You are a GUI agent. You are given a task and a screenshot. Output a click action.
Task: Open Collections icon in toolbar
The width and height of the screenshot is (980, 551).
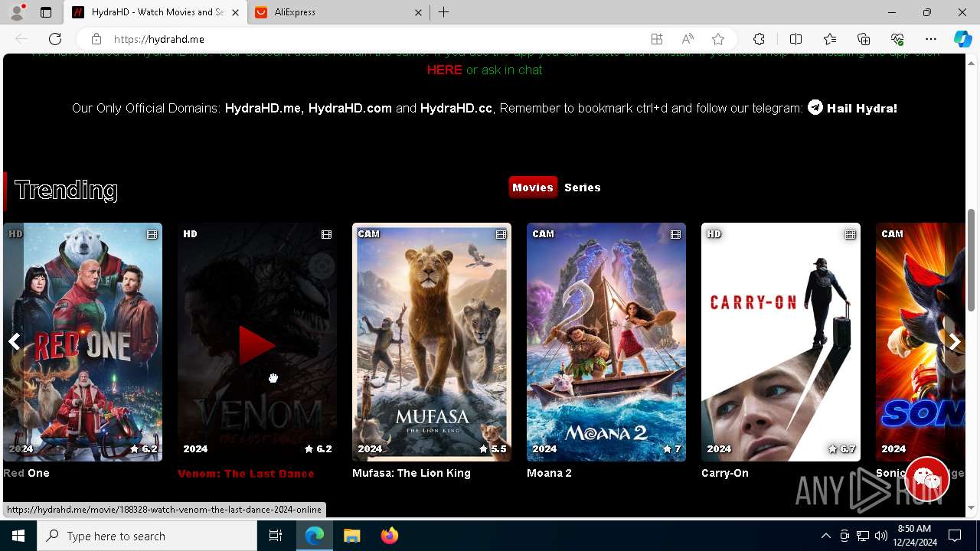[x=864, y=39]
